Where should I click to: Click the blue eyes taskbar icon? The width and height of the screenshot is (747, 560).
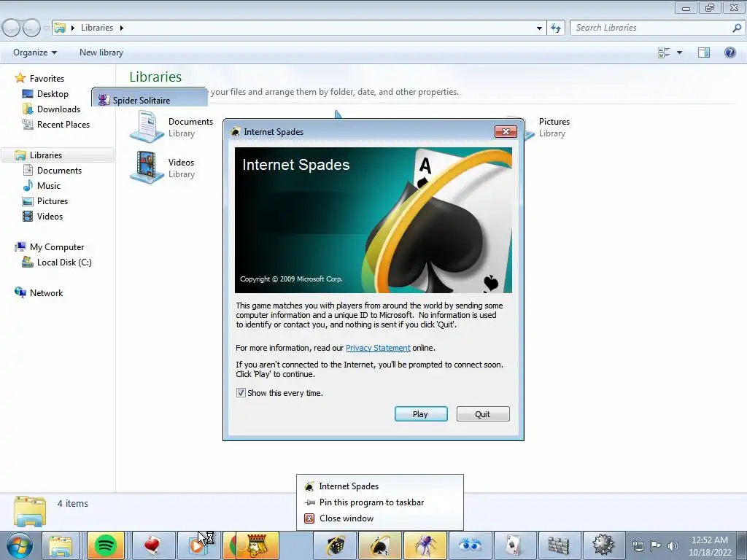470,545
